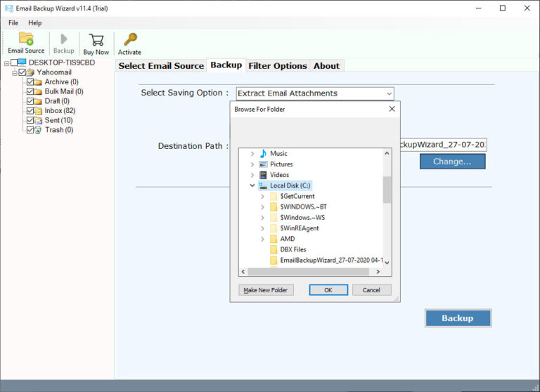Click the Activate key icon

pyautogui.click(x=130, y=39)
